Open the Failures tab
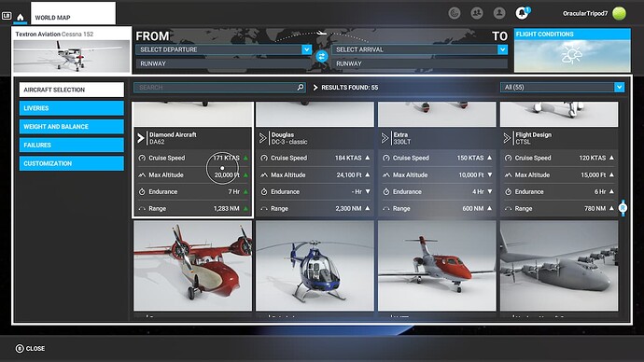The image size is (644, 362). point(72,145)
